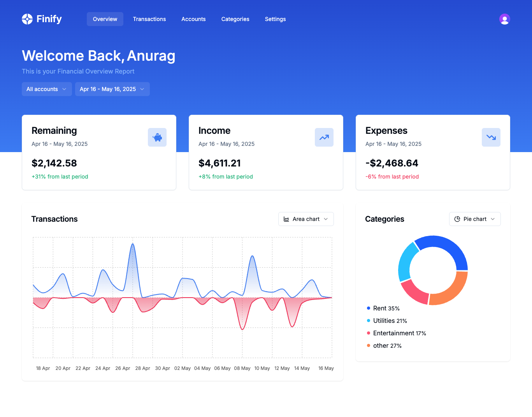Screen dimensions: 532x417
Task: Open the All accounts dropdown
Action: [46, 89]
